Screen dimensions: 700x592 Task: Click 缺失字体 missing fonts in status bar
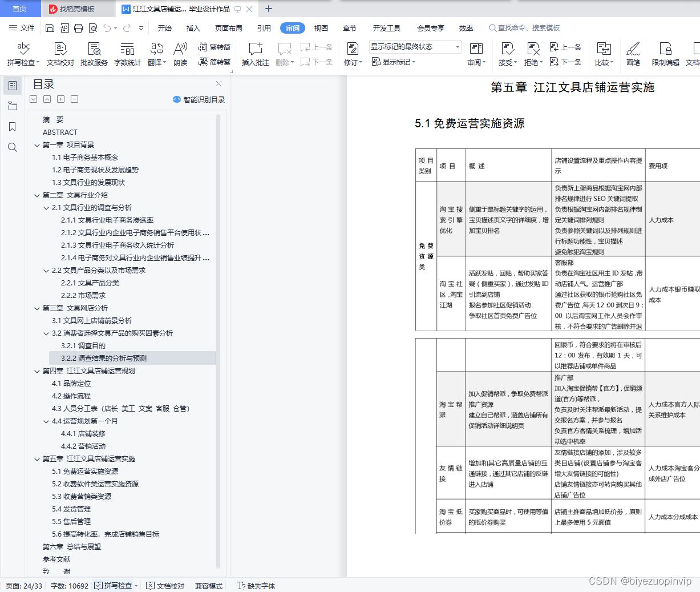coord(256,586)
